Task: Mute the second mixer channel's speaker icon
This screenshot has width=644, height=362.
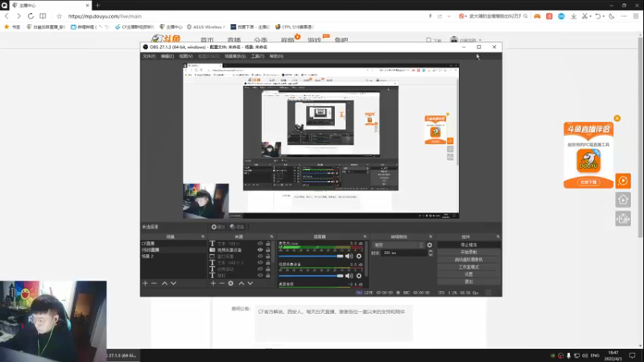Action: (349, 276)
